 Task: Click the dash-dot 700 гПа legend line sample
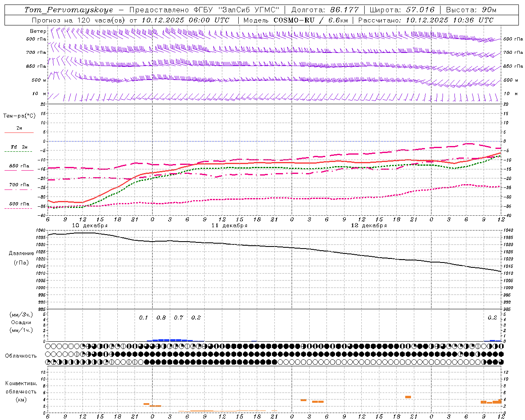tap(18, 189)
